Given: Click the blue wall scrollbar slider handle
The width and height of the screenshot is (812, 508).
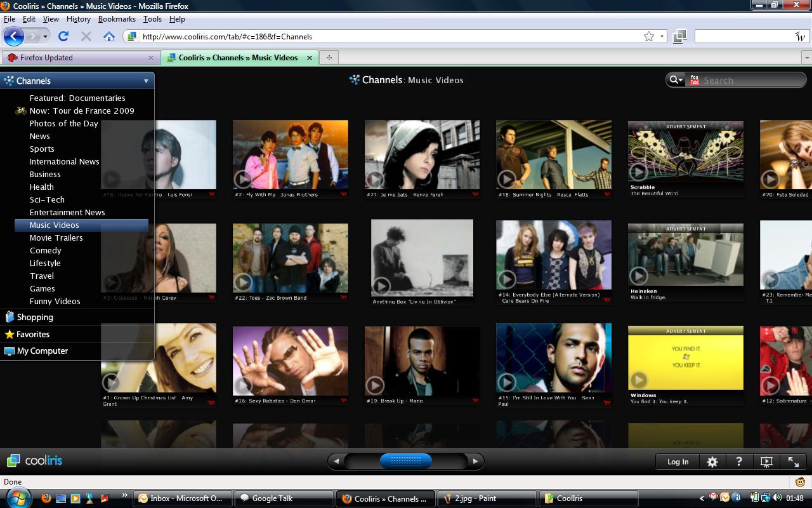Looking at the screenshot, I should 406,461.
